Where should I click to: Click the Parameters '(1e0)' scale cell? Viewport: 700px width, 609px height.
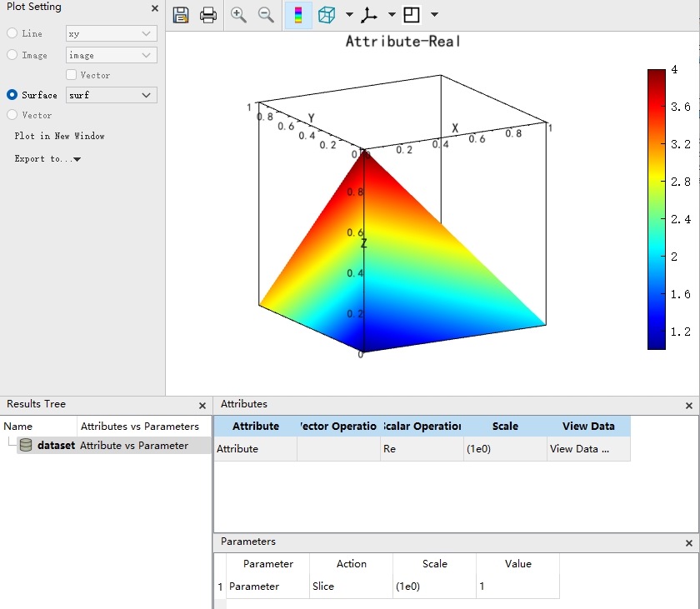coord(434,587)
